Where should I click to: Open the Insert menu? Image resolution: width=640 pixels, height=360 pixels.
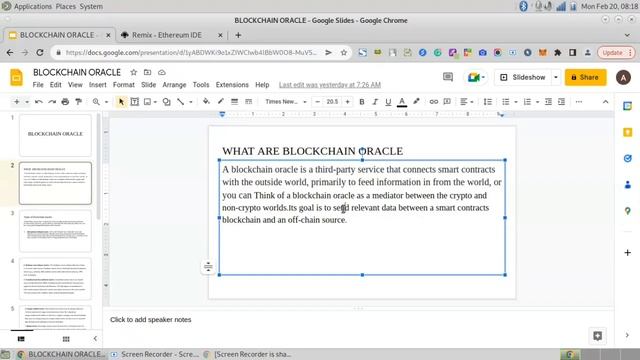click(98, 85)
